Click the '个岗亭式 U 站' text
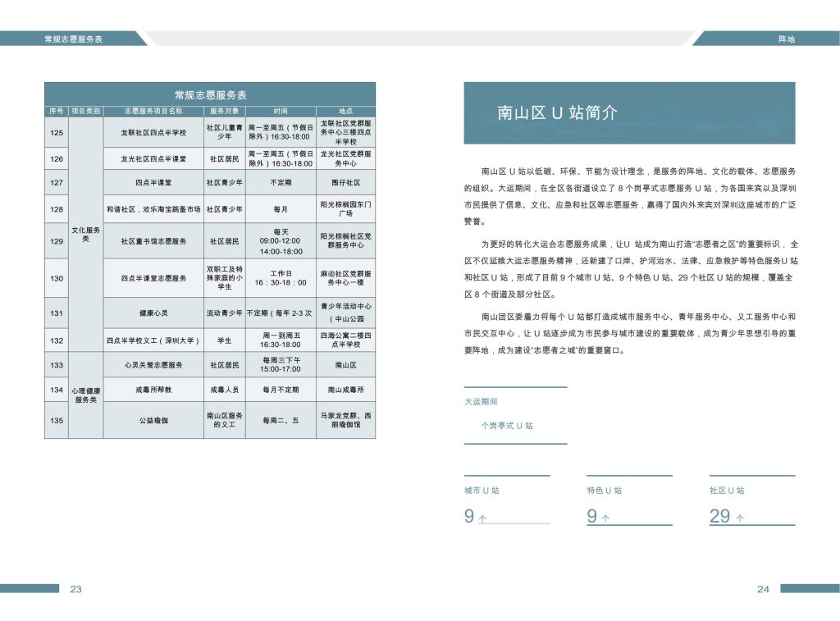 coord(507,426)
